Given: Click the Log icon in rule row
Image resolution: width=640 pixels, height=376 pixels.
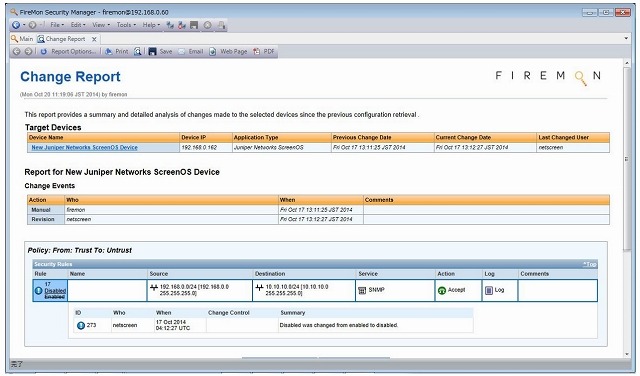Looking at the screenshot, I should 489,290.
